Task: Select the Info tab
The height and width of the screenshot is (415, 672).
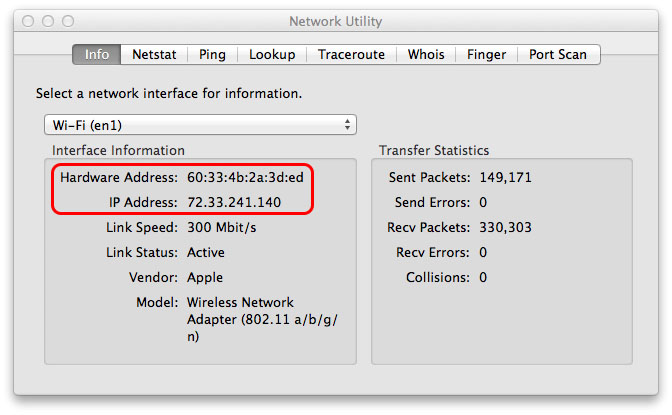Action: point(97,54)
